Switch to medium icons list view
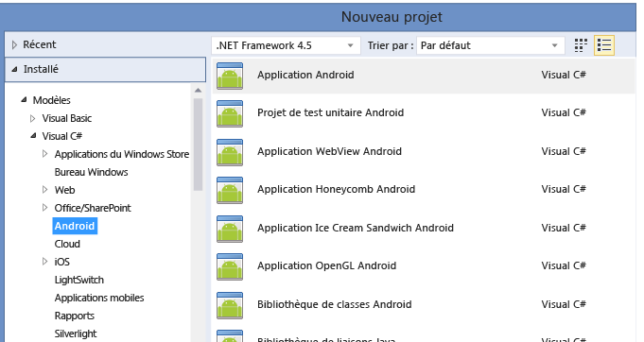 tap(604, 45)
